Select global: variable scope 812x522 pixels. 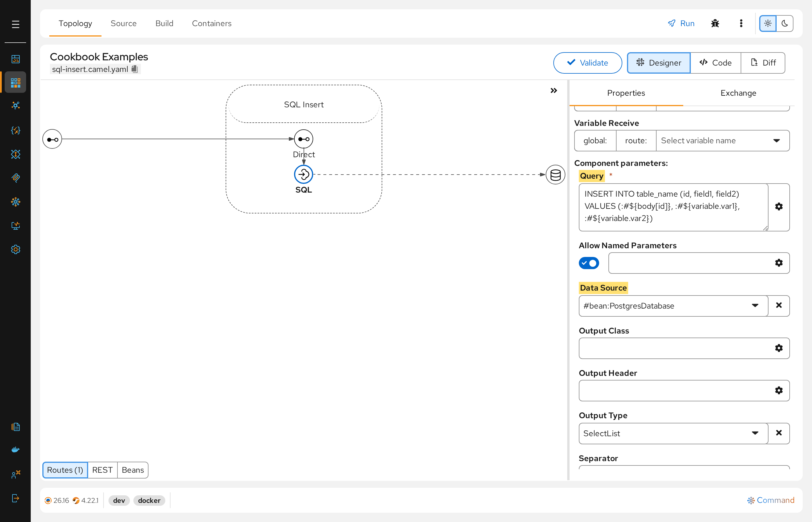(x=595, y=141)
